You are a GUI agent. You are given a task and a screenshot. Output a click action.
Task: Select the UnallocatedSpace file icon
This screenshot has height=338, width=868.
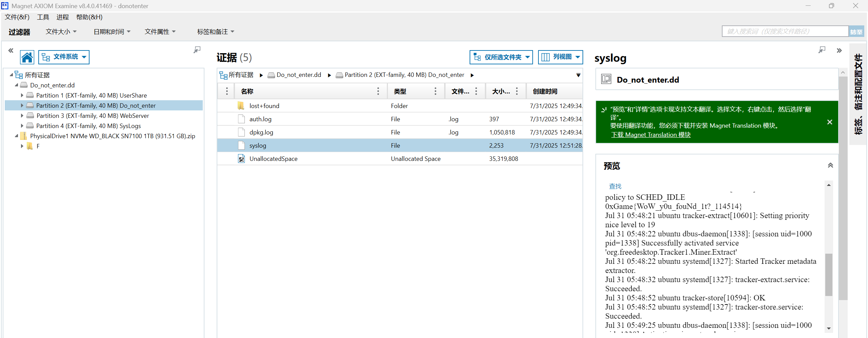pos(241,159)
